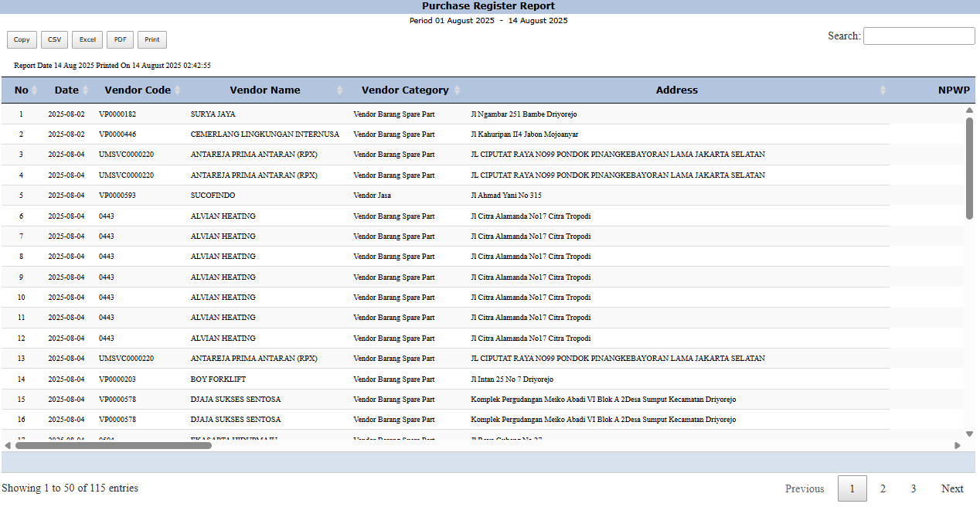Click sort icon next to Vendor Code
Image resolution: width=980 pixels, height=507 pixels.
pos(178,90)
